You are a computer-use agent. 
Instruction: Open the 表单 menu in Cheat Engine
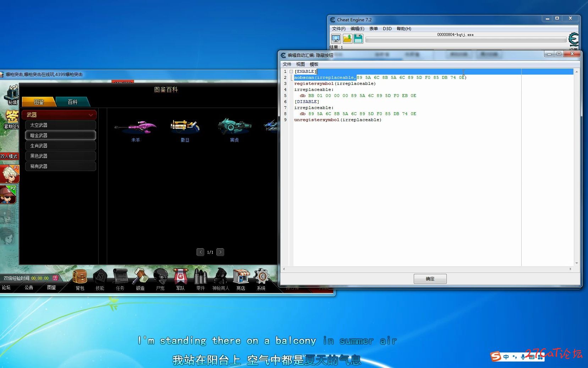tap(373, 29)
